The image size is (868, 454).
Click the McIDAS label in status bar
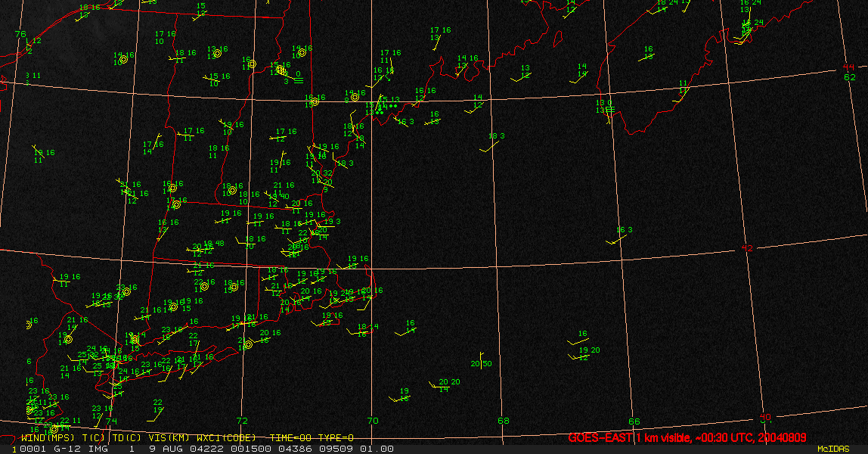tap(833, 449)
